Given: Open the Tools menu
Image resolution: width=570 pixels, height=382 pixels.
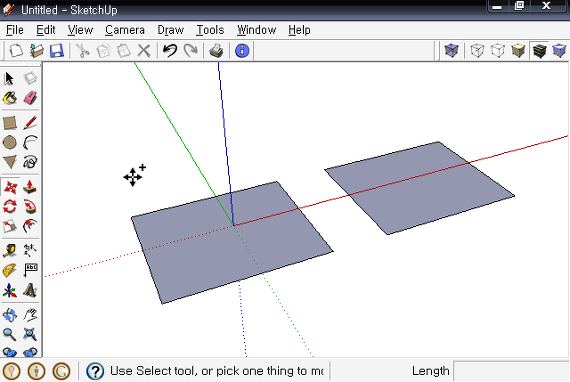Looking at the screenshot, I should pos(210,30).
